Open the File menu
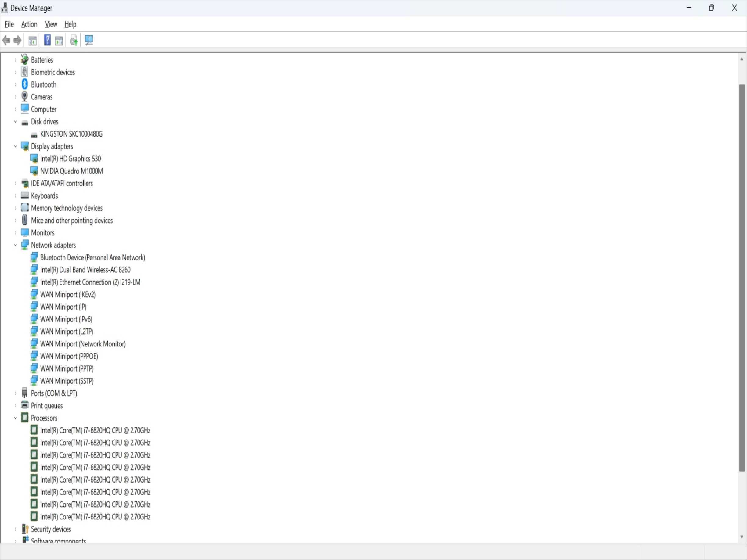747x560 pixels. click(x=9, y=24)
